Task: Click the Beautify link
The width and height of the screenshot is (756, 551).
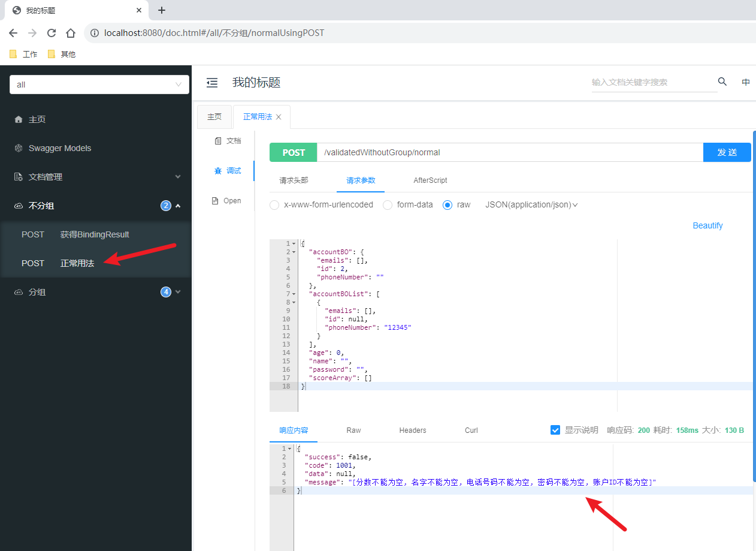Action: click(x=707, y=225)
